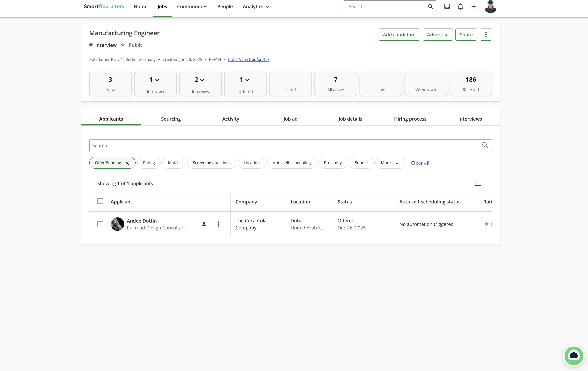Screen dimensions: 588x371
Task: Open the notifications bell
Action: (460, 7)
